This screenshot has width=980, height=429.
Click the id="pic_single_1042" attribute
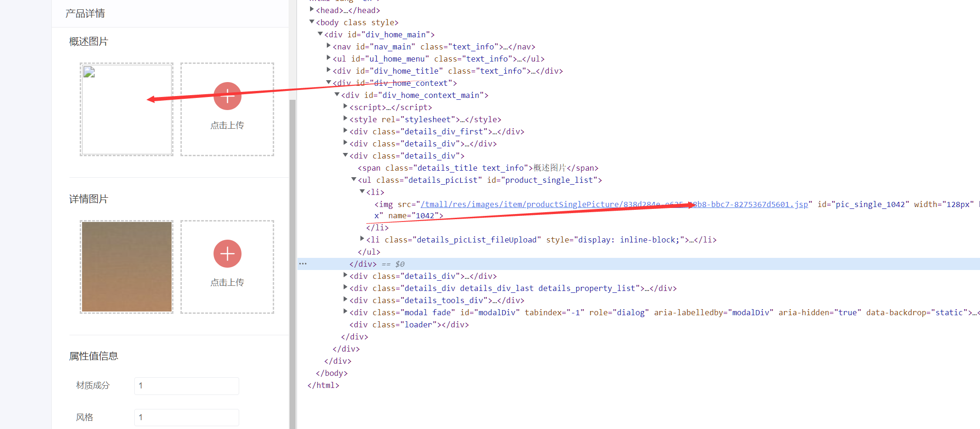[x=863, y=204]
